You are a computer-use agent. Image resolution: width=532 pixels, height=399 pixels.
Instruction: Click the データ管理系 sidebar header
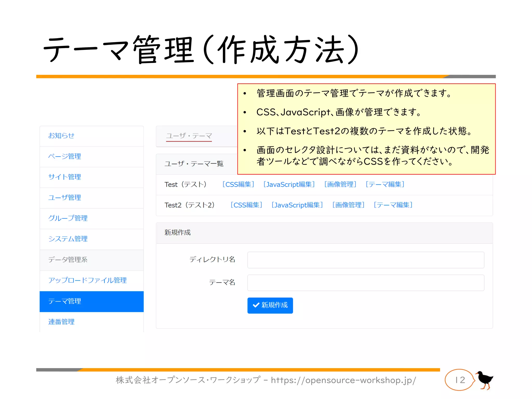point(91,260)
